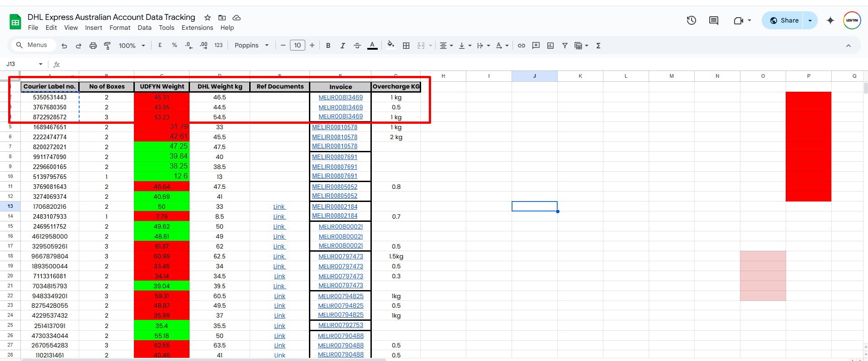Open the Functions sigma menu
Viewport: 868px width, 361px height.
click(x=598, y=45)
